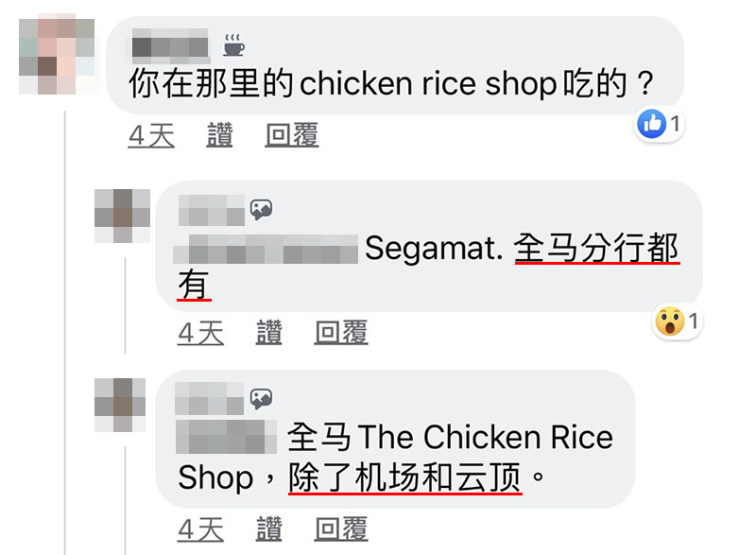Click the coffee cup badge icon

pyautogui.click(x=233, y=44)
